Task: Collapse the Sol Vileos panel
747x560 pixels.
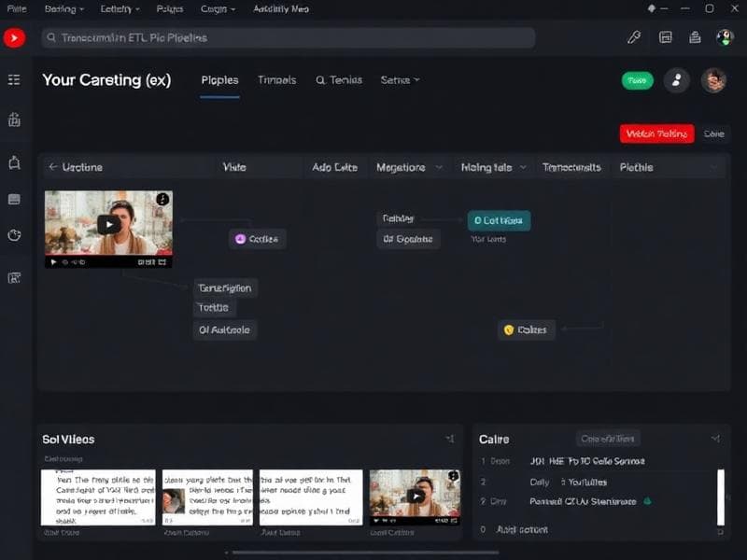Action: pos(450,439)
